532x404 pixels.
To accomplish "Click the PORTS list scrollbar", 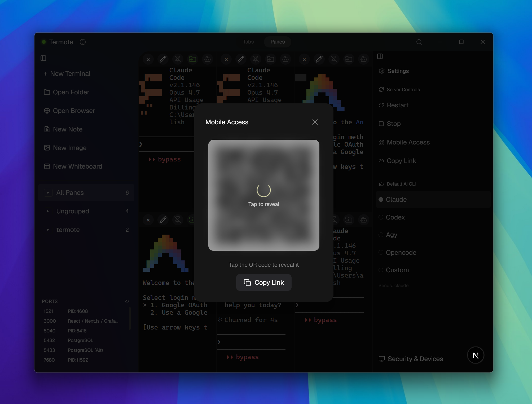I will pyautogui.click(x=130, y=318).
